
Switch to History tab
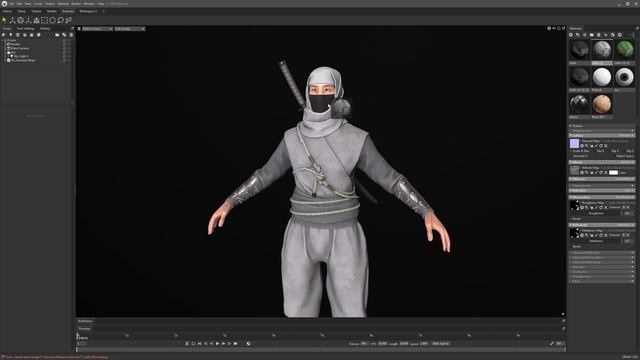tap(45, 29)
